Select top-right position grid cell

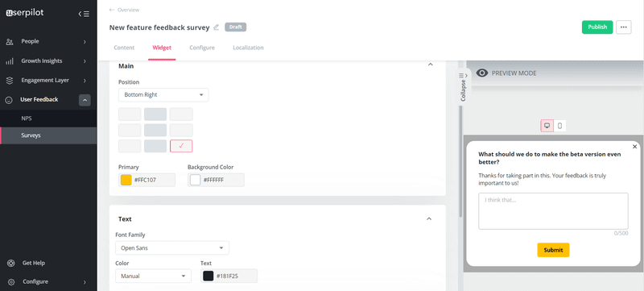[181, 114]
